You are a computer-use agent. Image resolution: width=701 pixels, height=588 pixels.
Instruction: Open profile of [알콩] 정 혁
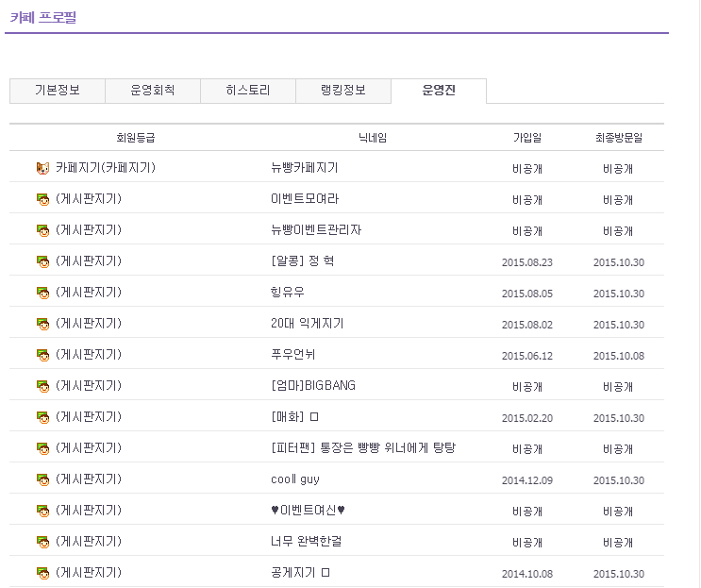302,261
